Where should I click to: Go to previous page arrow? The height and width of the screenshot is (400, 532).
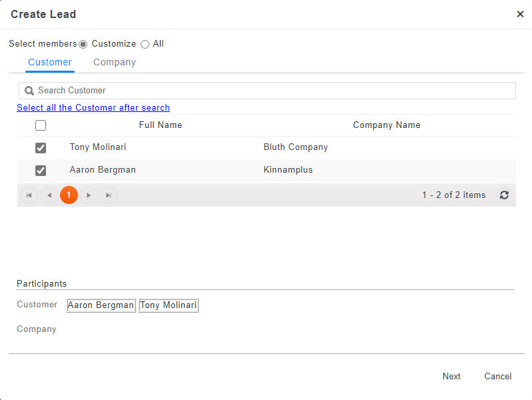point(49,195)
